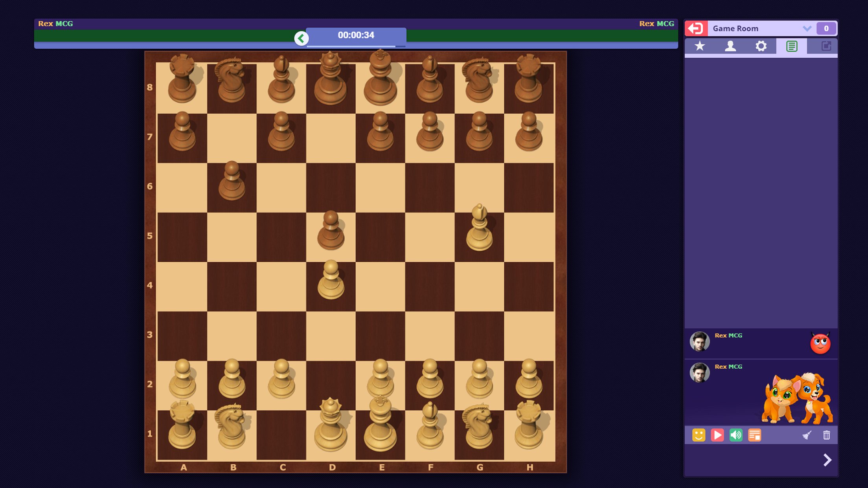Click the red play animation icon
The width and height of the screenshot is (868, 488).
pos(717,435)
